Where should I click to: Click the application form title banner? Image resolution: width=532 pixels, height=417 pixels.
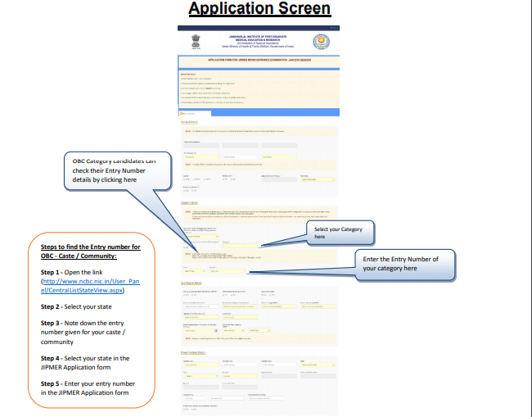tap(260, 61)
